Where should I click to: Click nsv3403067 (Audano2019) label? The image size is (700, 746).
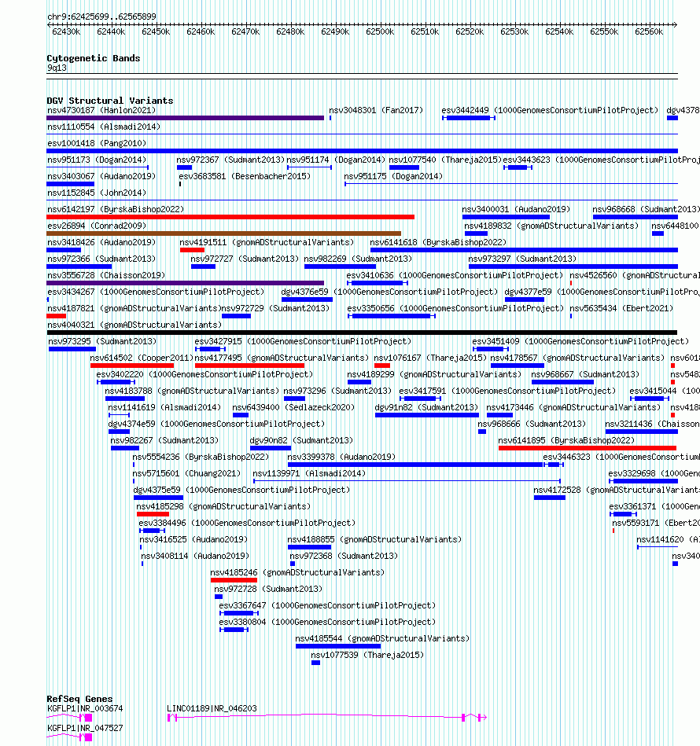pyautogui.click(x=101, y=177)
